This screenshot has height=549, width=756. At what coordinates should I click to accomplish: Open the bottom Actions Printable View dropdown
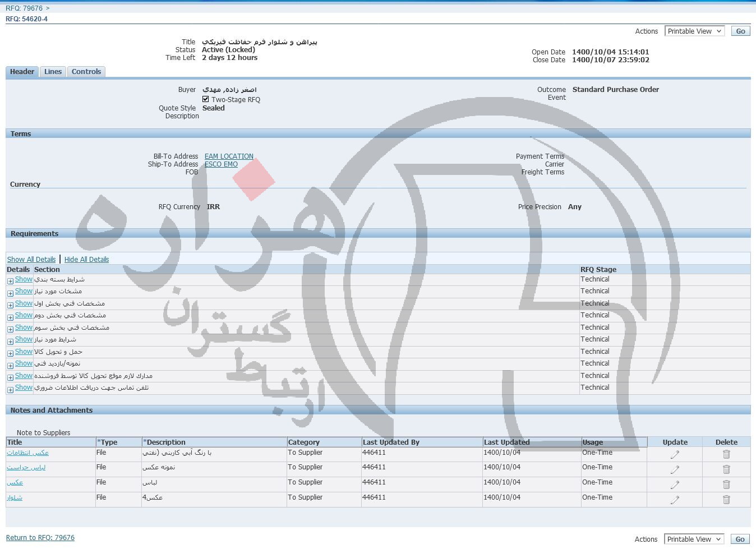[x=694, y=539]
